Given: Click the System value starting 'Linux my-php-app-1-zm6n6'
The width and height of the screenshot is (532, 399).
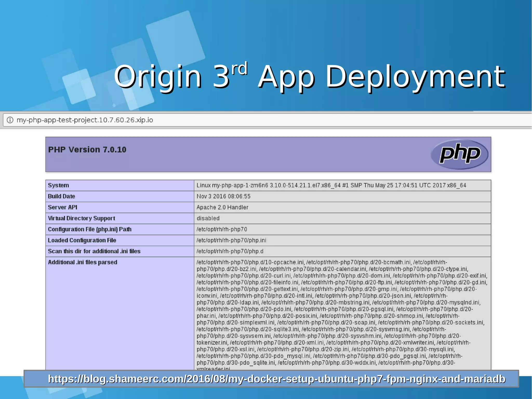Looking at the screenshot, I should click(x=331, y=185).
